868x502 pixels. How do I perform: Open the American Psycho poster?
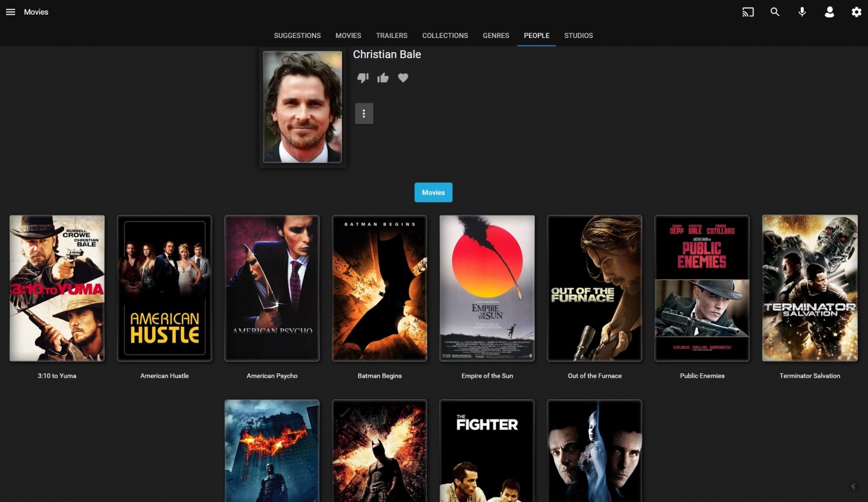272,288
